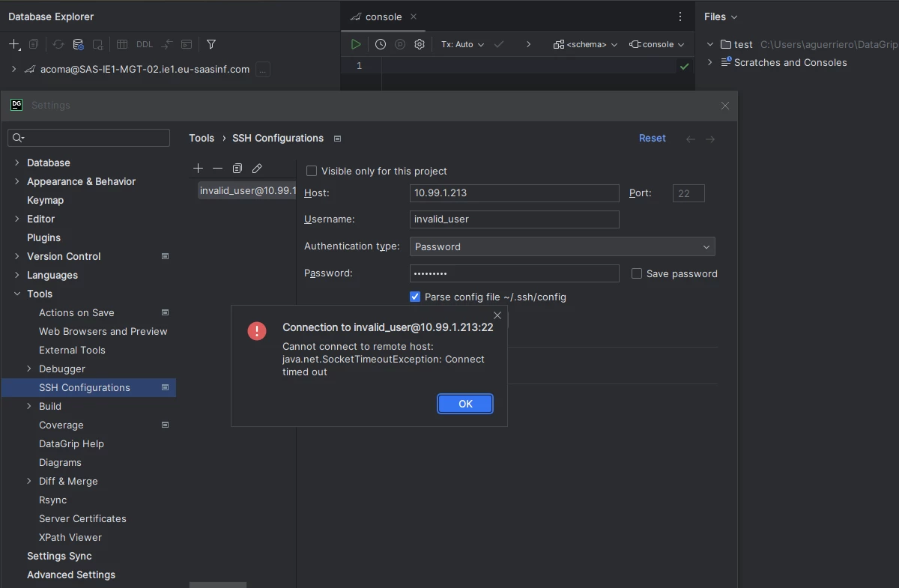Click the Commit checkmark icon in console toolbar
Viewport: 899px width, 588px height.
pyautogui.click(x=499, y=44)
